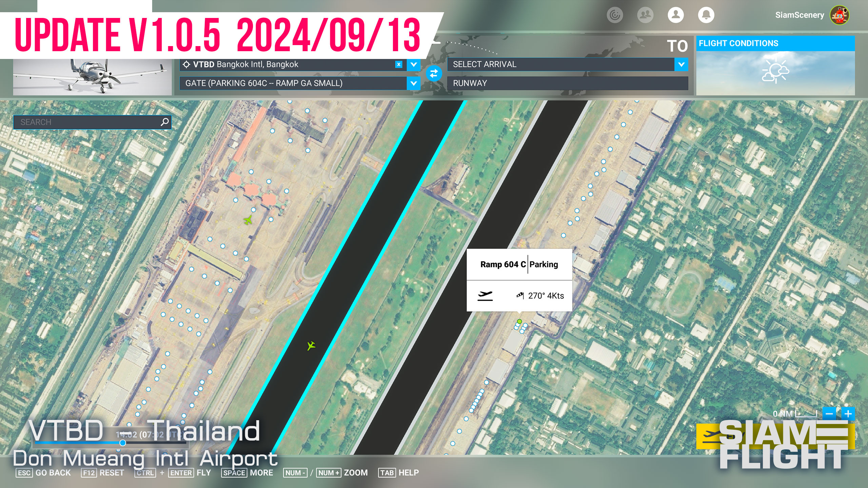
Task: Click the ESC Go Back button
Action: click(x=43, y=473)
